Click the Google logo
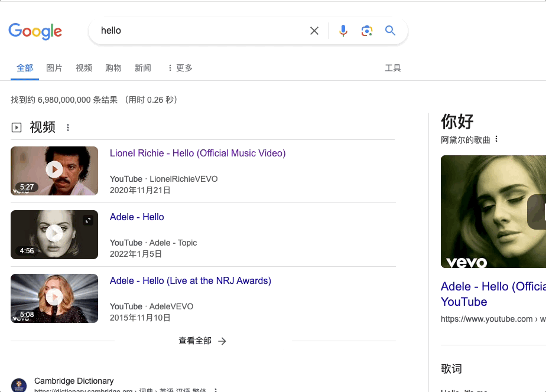This screenshot has width=546, height=392. click(35, 31)
